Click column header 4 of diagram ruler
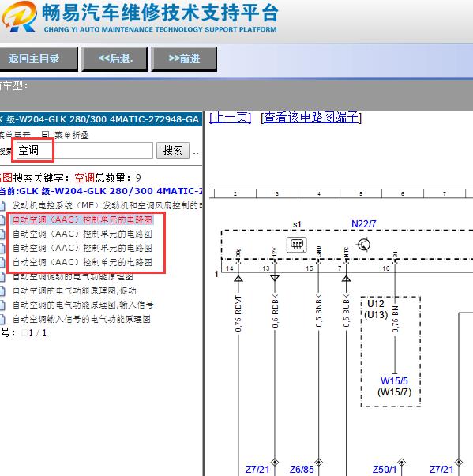 pyautogui.click(x=319, y=193)
